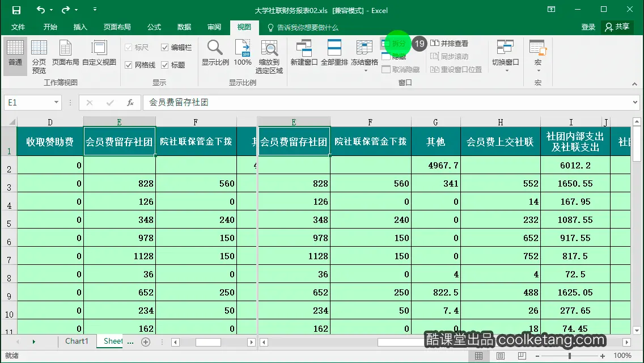Viewport: 644px width, 363px height.
Task: Click 新建窗口 new window icon
Action: 304,53
